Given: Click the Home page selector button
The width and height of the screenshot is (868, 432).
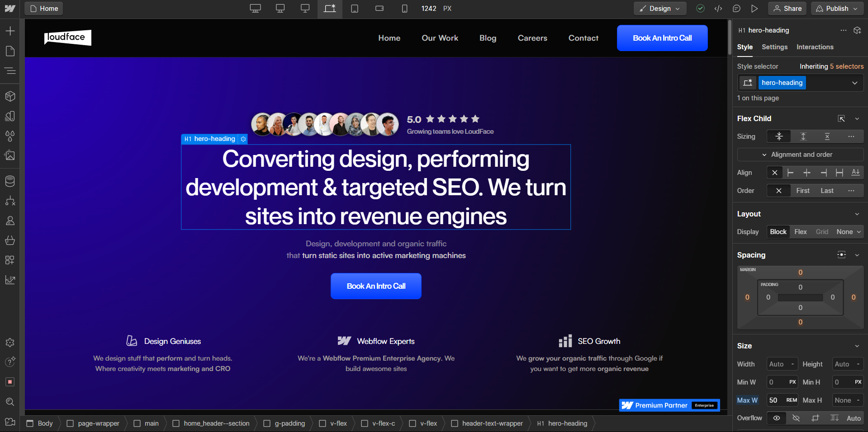Looking at the screenshot, I should 44,9.
